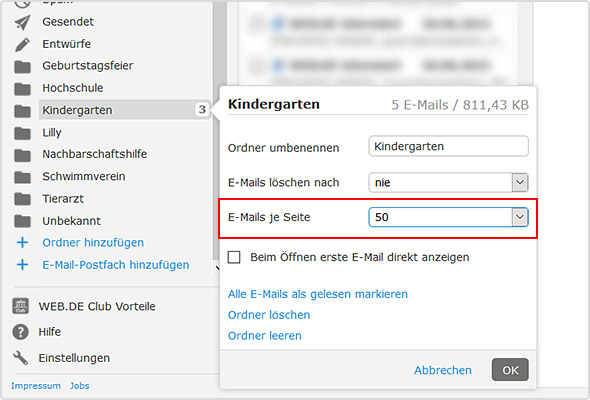This screenshot has width=590, height=400.
Task: Click the arrow of the nie dropdown
Action: [520, 183]
